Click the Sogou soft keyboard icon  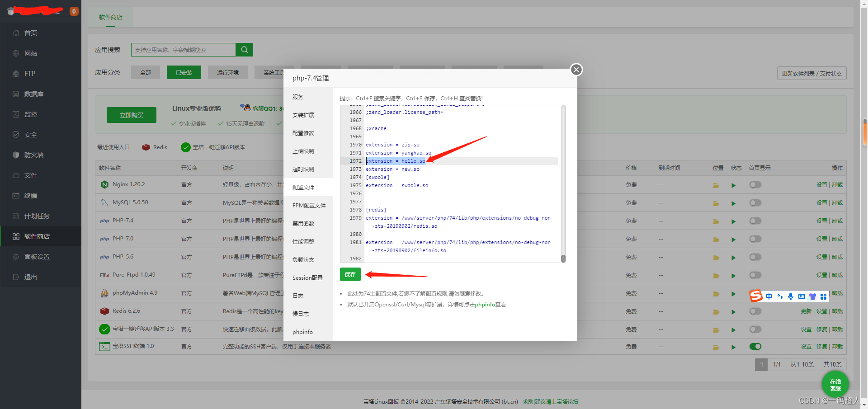point(802,296)
